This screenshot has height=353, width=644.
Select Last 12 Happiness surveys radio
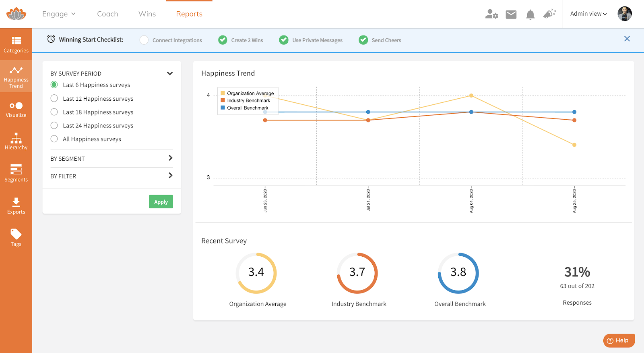tap(54, 98)
